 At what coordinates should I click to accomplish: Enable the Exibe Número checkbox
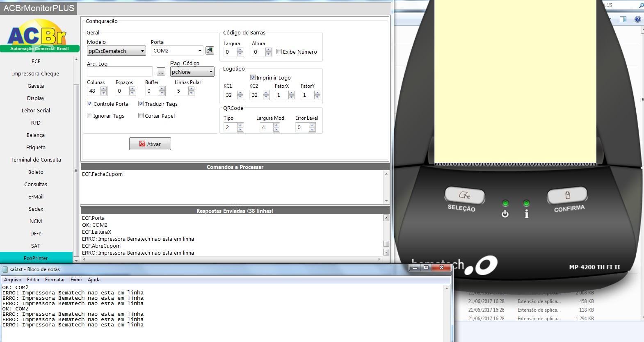point(279,52)
